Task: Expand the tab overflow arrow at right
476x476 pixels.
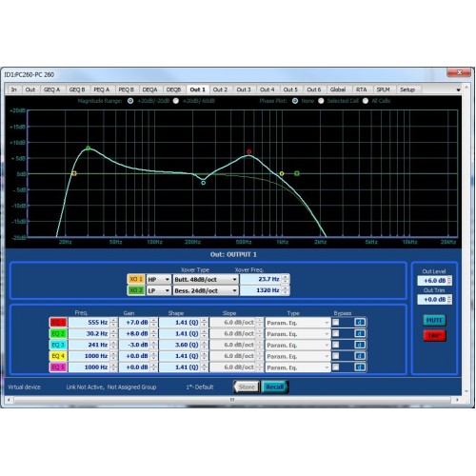Action: (458, 90)
